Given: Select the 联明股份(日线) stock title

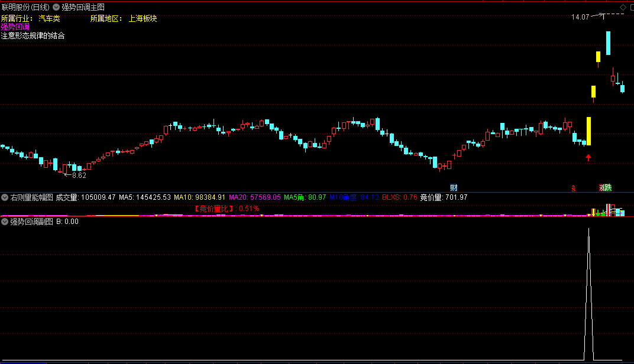Looking at the screenshot, I should [x=25, y=7].
